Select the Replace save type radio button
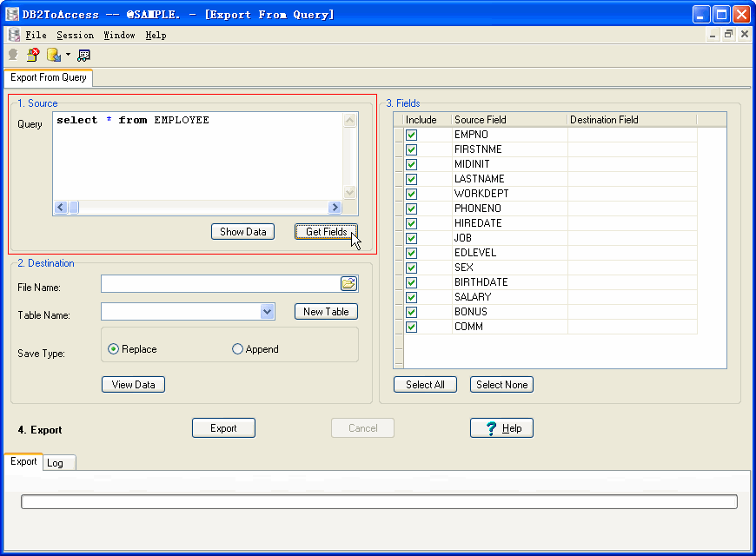Viewport: 756px width, 556px height. click(x=113, y=348)
